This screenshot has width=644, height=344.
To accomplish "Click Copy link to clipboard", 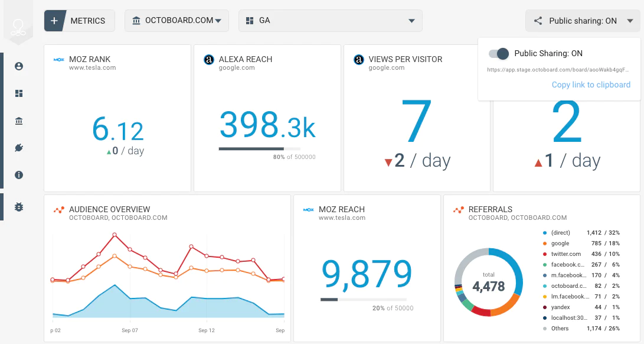I will point(591,85).
